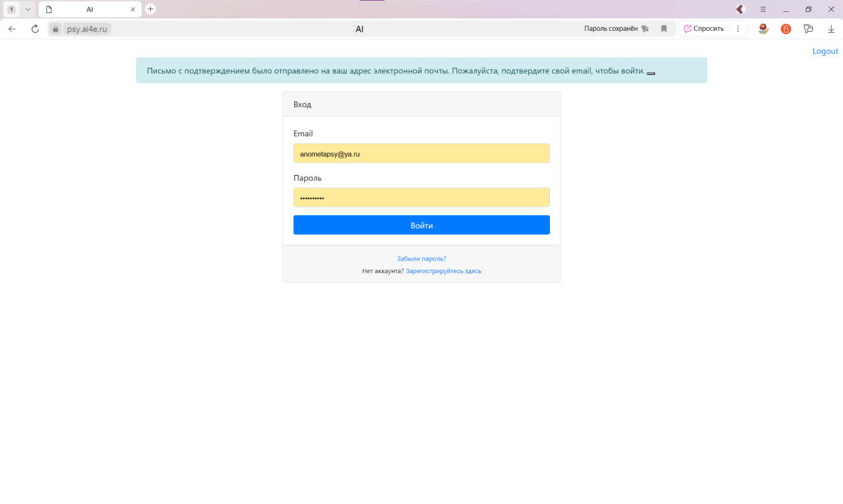
Task: Click the Пароль сохранён text
Action: tap(611, 29)
